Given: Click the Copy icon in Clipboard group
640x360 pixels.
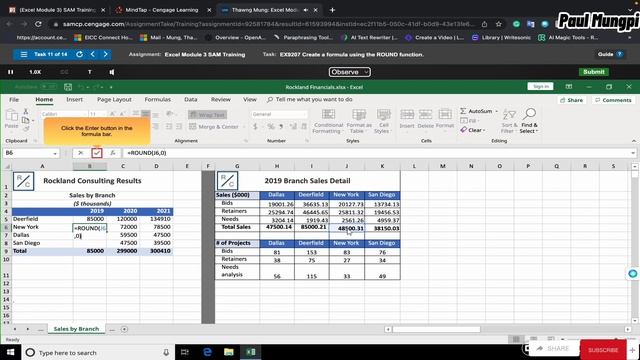Looking at the screenshot, I should click(x=26, y=120).
